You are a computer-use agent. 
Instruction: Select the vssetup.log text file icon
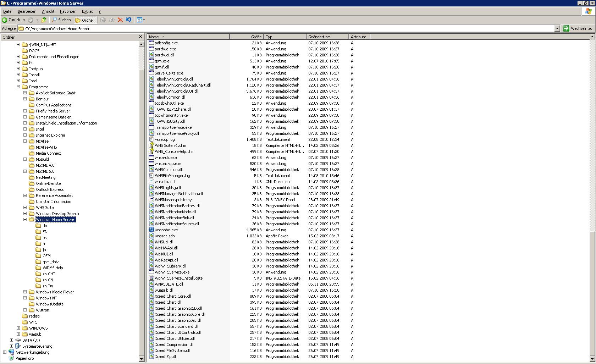coord(151,139)
